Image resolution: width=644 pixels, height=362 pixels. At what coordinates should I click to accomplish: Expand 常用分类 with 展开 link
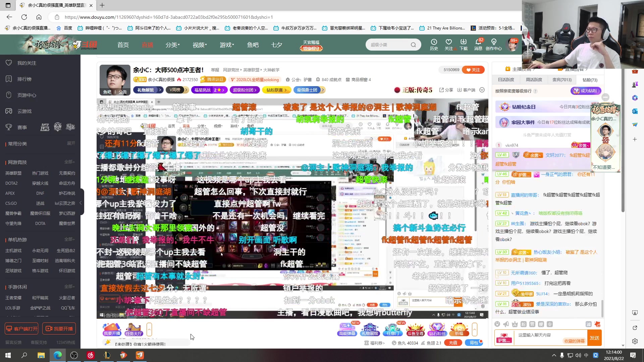pyautogui.click(x=71, y=143)
